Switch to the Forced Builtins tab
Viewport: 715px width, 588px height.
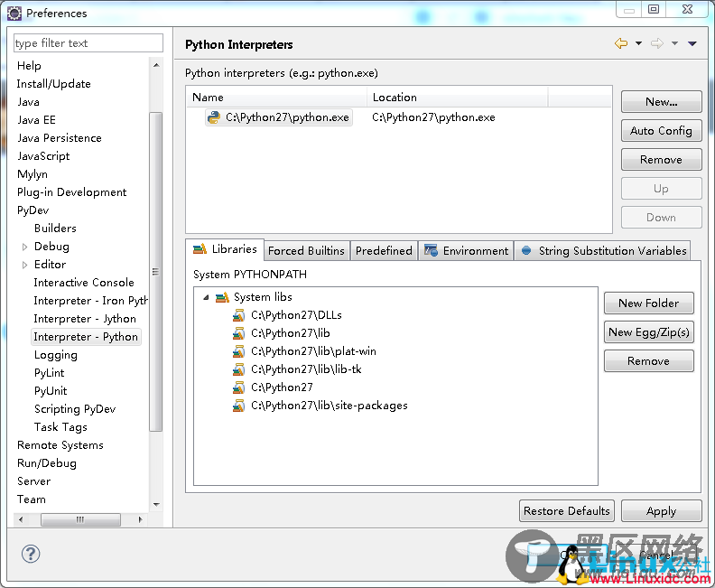click(x=306, y=250)
